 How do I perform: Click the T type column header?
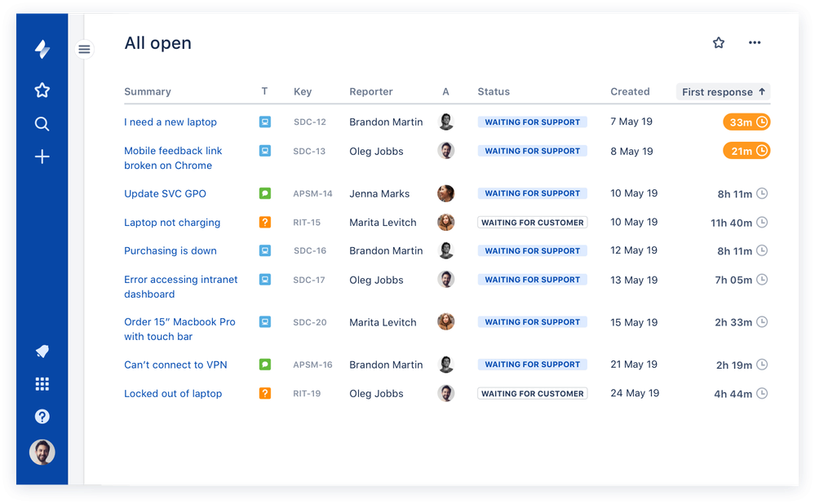(x=264, y=91)
